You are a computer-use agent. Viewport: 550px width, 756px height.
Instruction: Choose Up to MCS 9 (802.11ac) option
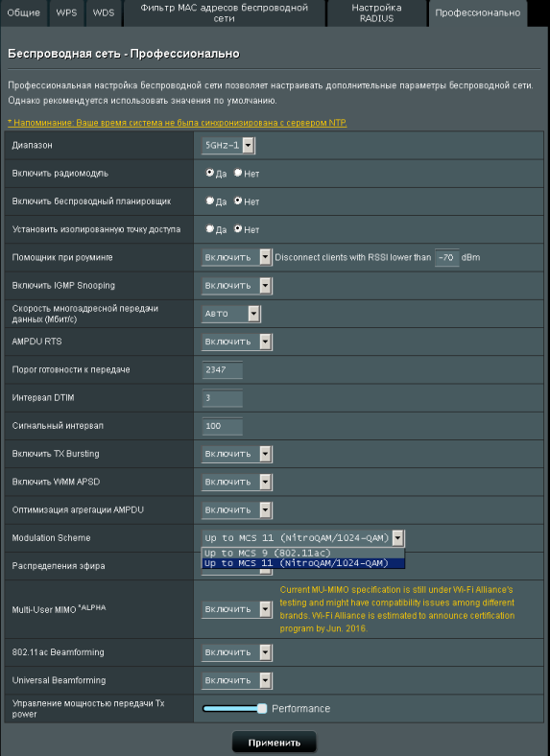[303, 553]
